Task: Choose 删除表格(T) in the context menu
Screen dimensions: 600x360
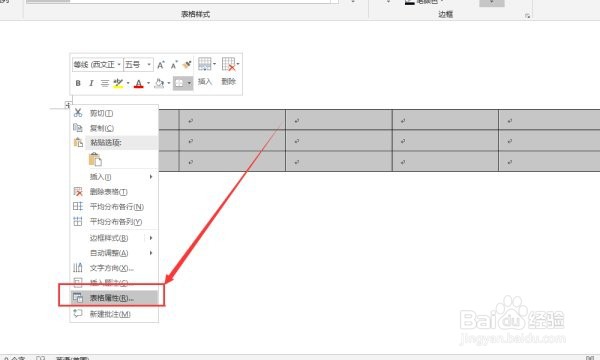Action: coord(114,192)
